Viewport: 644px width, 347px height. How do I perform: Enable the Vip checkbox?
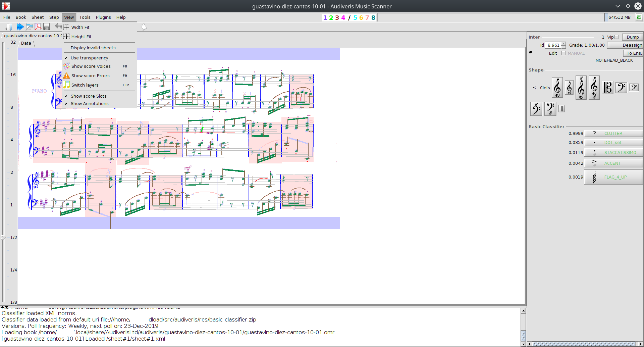coord(616,37)
